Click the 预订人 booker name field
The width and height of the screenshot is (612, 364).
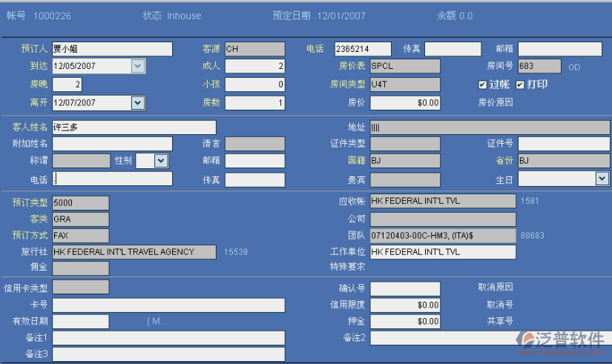click(113, 49)
